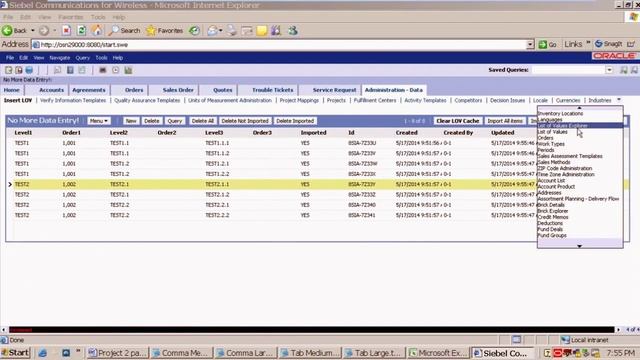
Task: Open the Back button history dropdown arrow
Action: [x=33, y=31]
